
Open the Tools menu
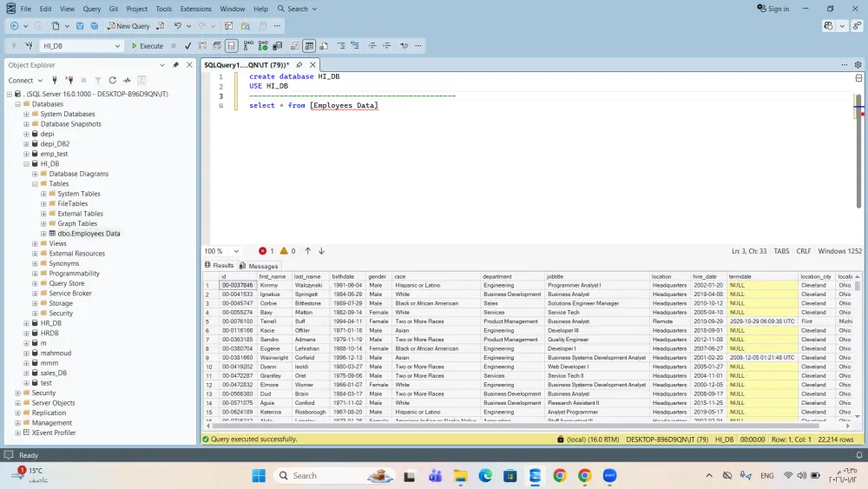(163, 9)
